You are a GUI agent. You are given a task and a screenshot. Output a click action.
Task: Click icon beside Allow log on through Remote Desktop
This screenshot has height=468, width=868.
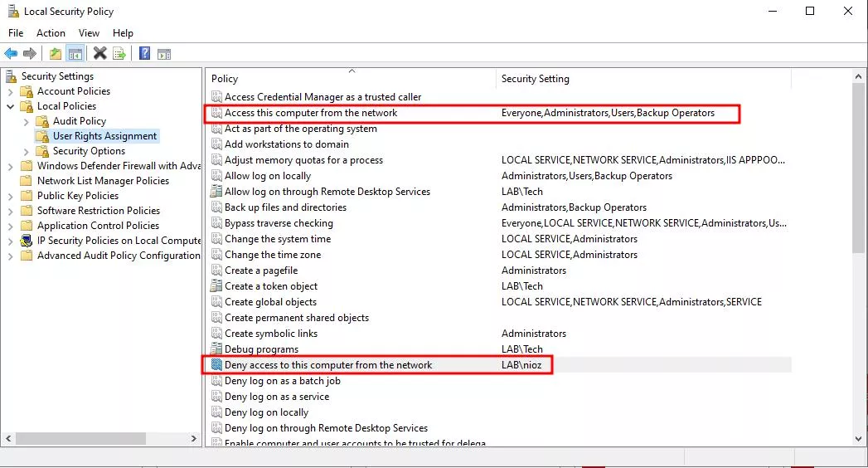pos(216,192)
